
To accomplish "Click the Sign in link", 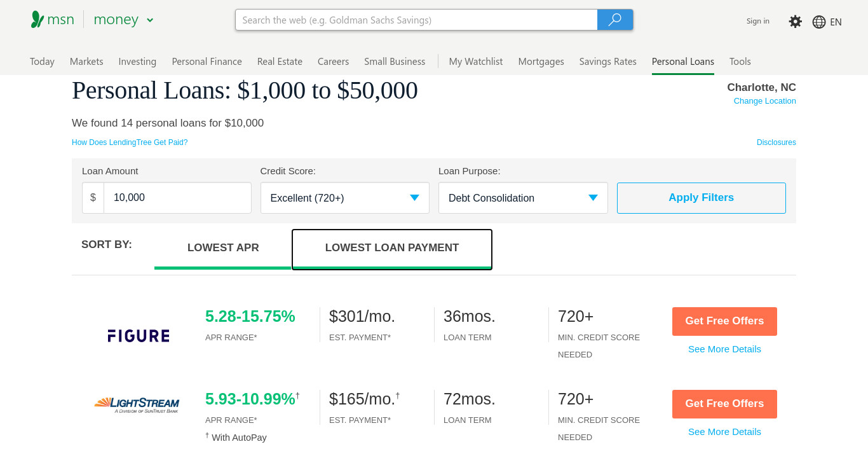I will (758, 21).
